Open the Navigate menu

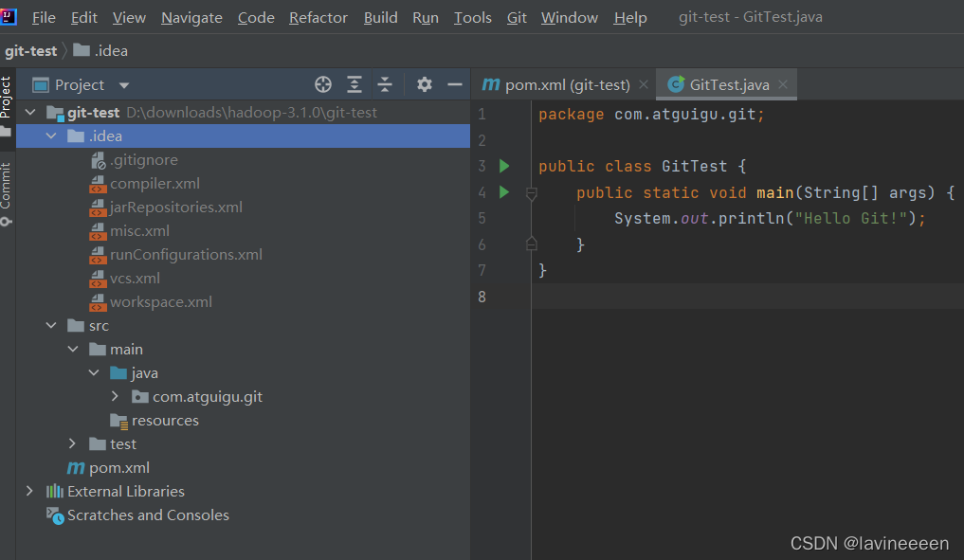(191, 17)
